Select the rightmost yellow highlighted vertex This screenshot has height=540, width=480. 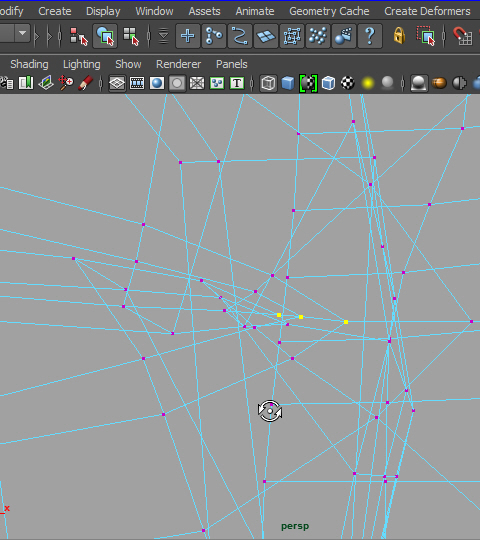click(346, 322)
